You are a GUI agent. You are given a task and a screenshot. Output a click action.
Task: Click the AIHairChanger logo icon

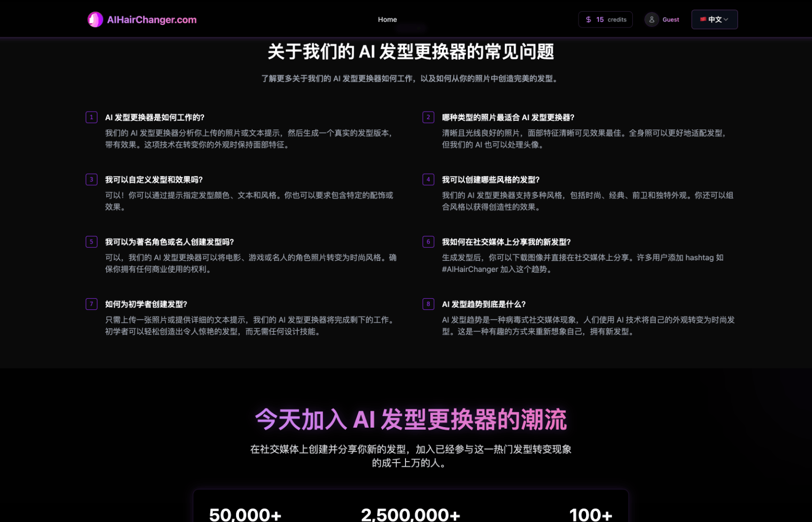click(95, 19)
